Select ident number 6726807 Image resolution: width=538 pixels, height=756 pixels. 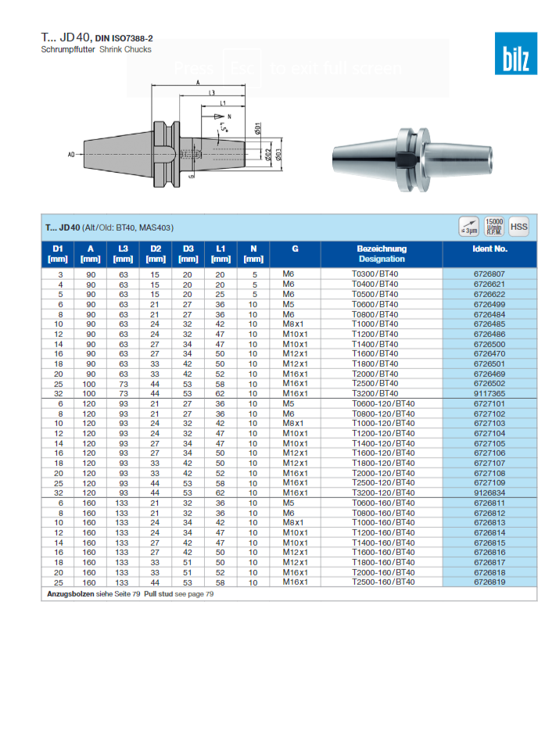coord(490,274)
